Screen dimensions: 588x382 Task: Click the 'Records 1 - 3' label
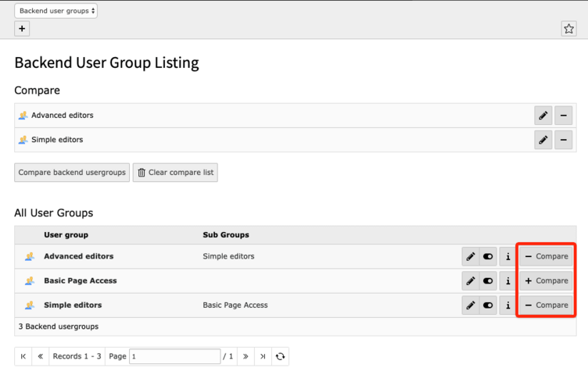click(x=77, y=356)
